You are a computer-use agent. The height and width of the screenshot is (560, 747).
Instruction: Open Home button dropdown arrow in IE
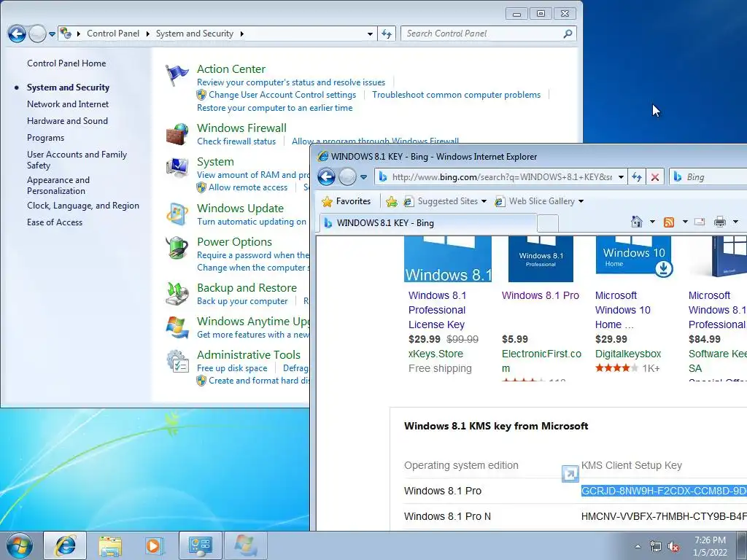point(652,222)
